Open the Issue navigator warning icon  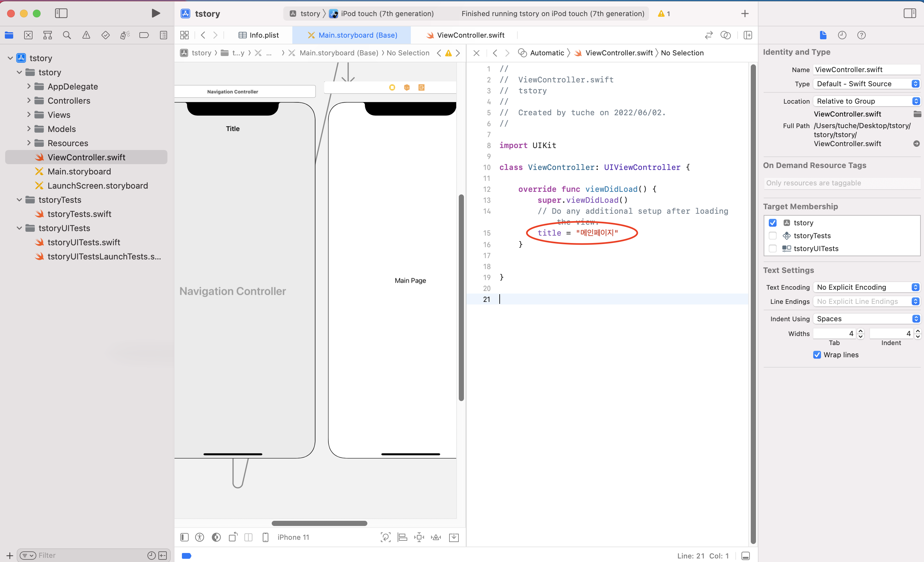pos(86,35)
